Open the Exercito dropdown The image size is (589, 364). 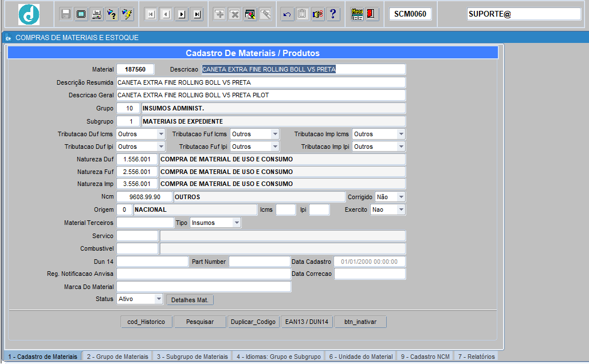coord(401,209)
